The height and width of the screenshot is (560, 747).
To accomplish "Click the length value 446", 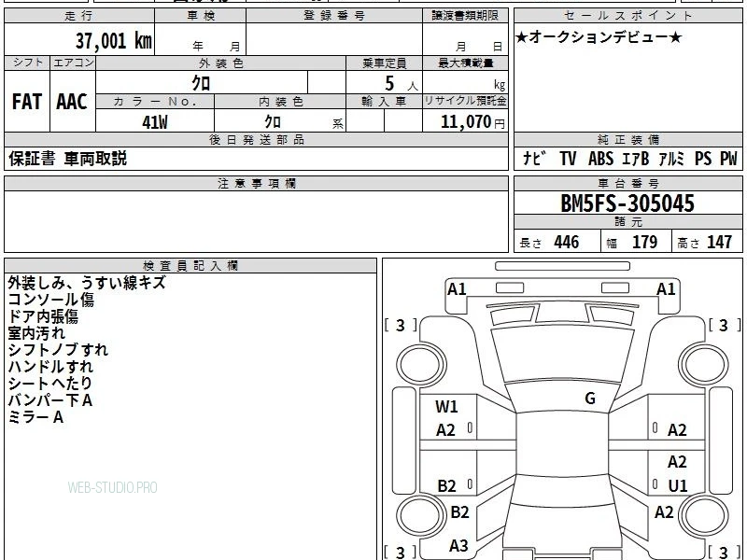I will coord(567,242).
